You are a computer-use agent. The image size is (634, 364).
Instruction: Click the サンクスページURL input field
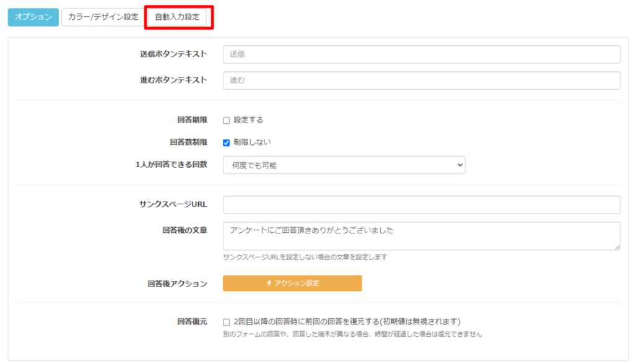click(421, 205)
